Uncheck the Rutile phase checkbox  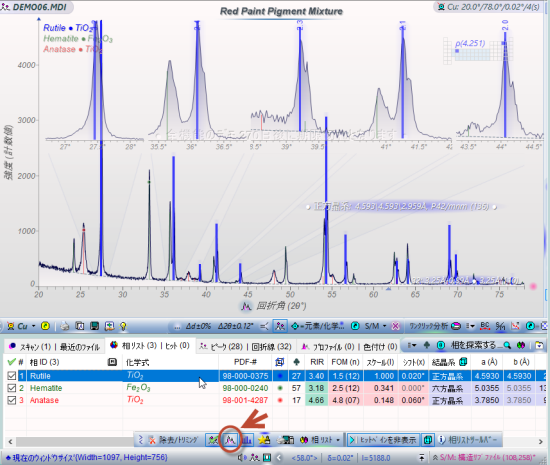click(x=12, y=376)
